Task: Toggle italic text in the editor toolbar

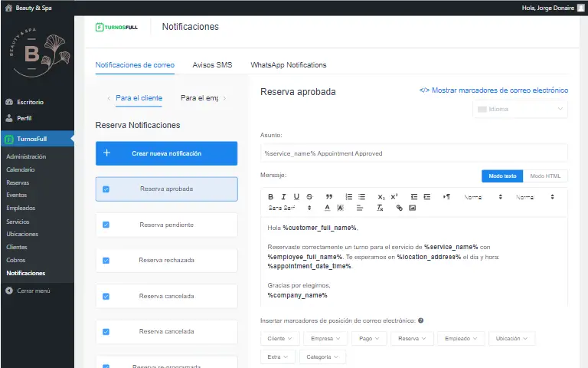Action: 283,197
